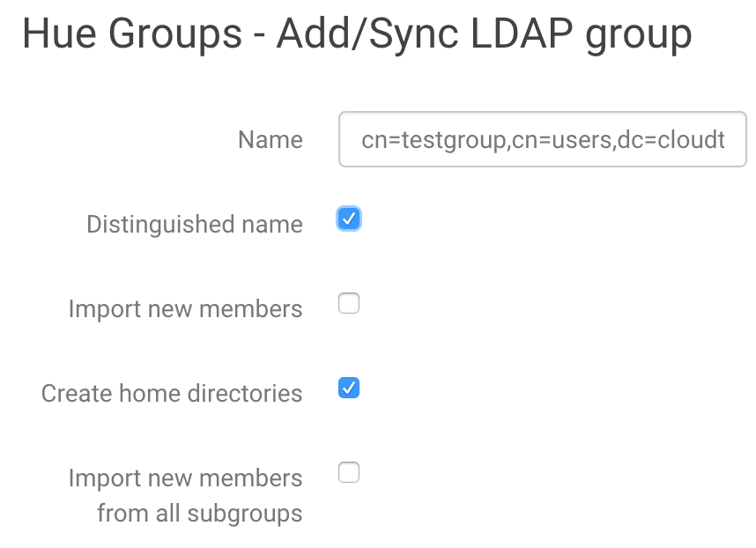Click the checked Distinguished name checkmark

[x=349, y=218]
